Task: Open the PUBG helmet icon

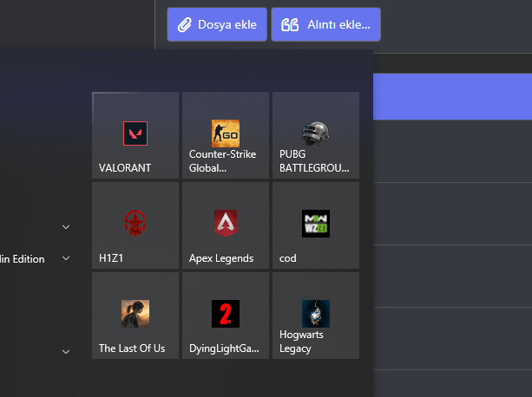Action: (x=316, y=133)
